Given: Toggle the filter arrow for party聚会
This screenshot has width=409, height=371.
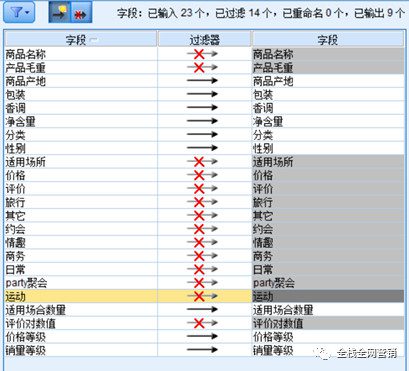Looking at the screenshot, I should pos(202,283).
